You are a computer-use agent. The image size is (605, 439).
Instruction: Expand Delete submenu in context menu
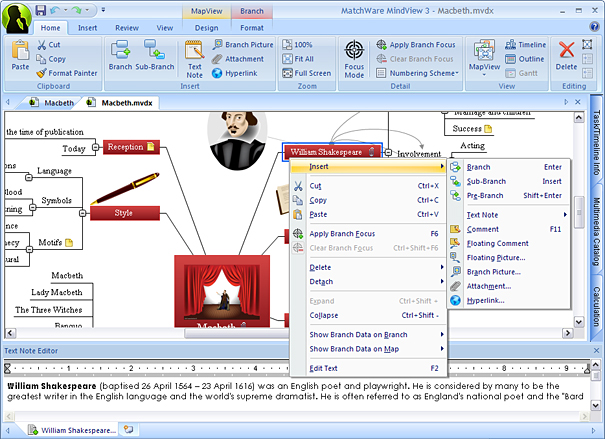(368, 267)
